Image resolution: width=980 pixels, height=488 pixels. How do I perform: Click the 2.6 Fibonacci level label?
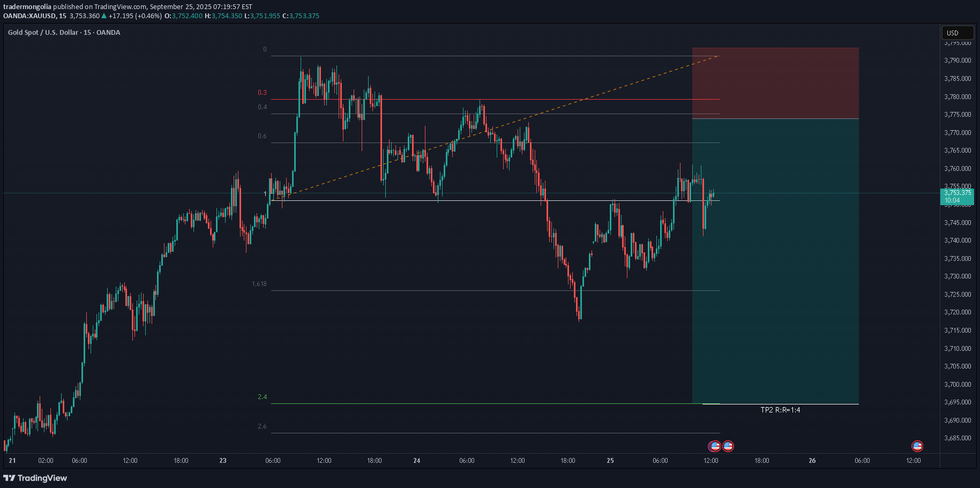[x=262, y=426]
